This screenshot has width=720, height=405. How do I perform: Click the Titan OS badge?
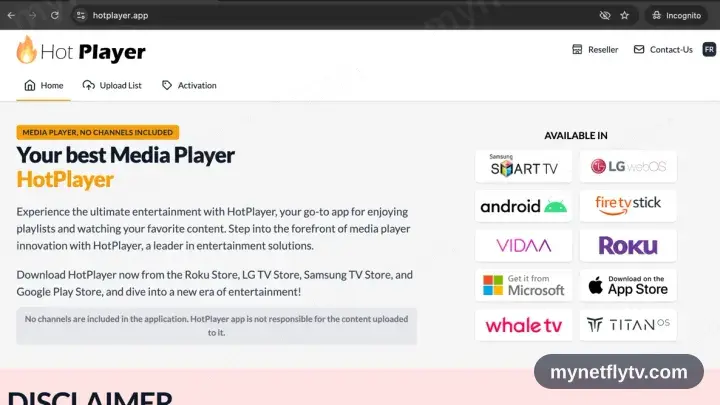pos(628,325)
